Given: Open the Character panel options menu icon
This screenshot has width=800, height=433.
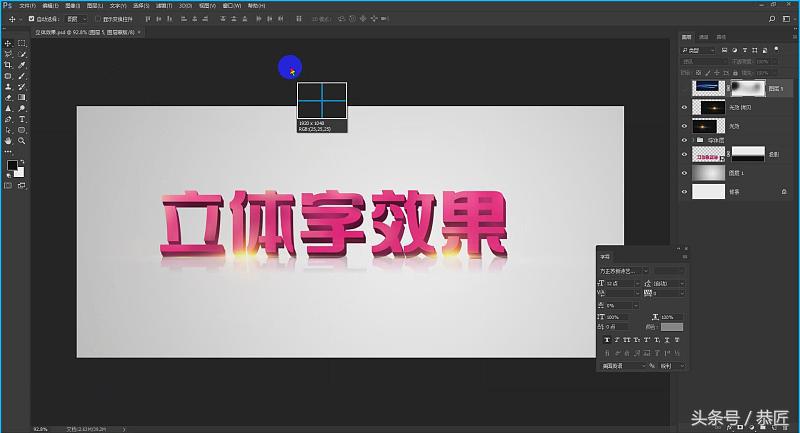Looking at the screenshot, I should [685, 257].
